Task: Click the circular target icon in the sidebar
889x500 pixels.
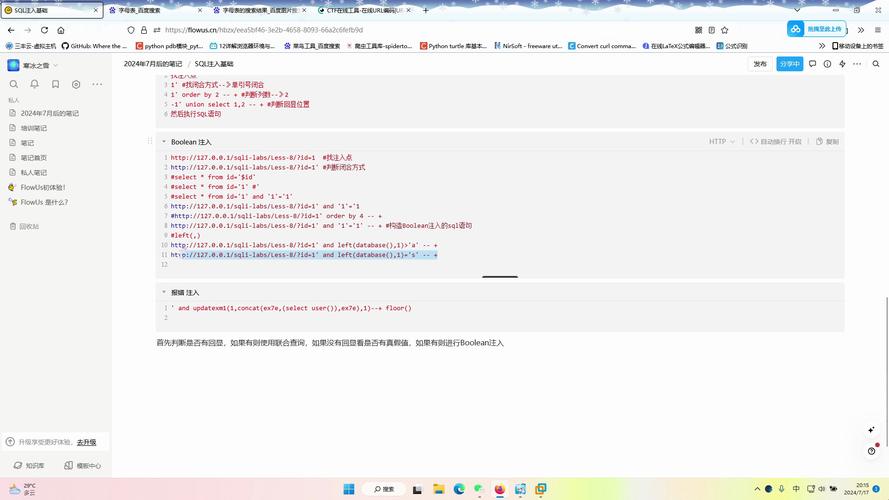Action: pos(76,84)
